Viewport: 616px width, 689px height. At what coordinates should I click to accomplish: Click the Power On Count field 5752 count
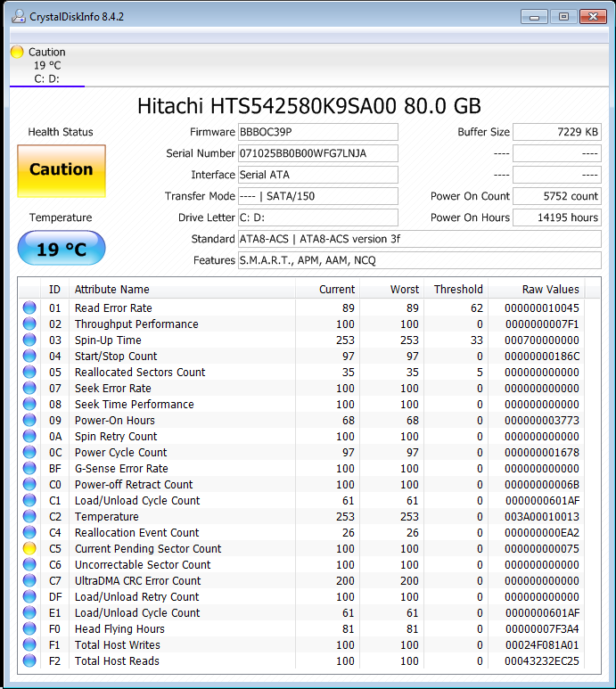tap(557, 196)
